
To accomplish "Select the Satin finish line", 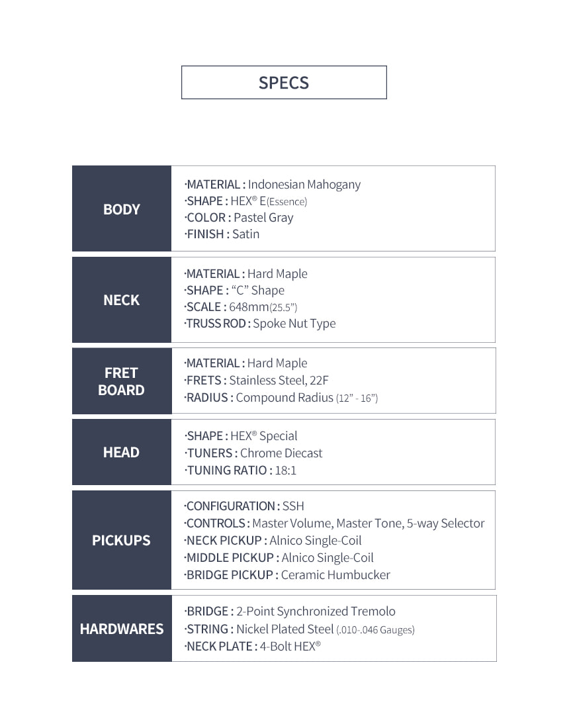I will [x=222, y=234].
